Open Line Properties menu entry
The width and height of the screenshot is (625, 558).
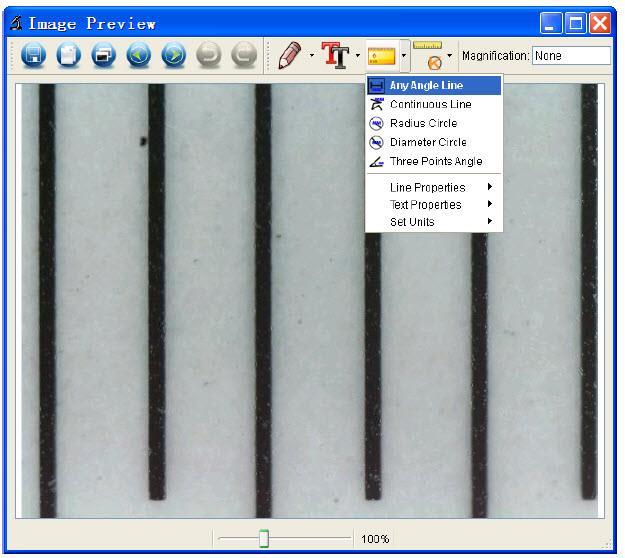pyautogui.click(x=434, y=187)
